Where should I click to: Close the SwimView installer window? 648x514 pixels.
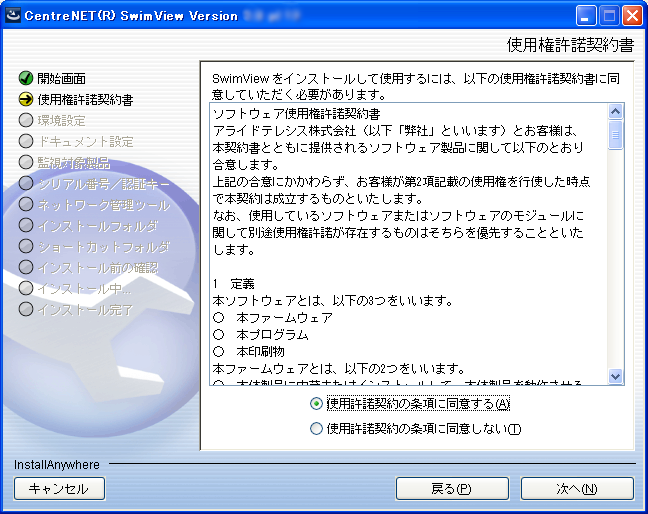point(632,16)
